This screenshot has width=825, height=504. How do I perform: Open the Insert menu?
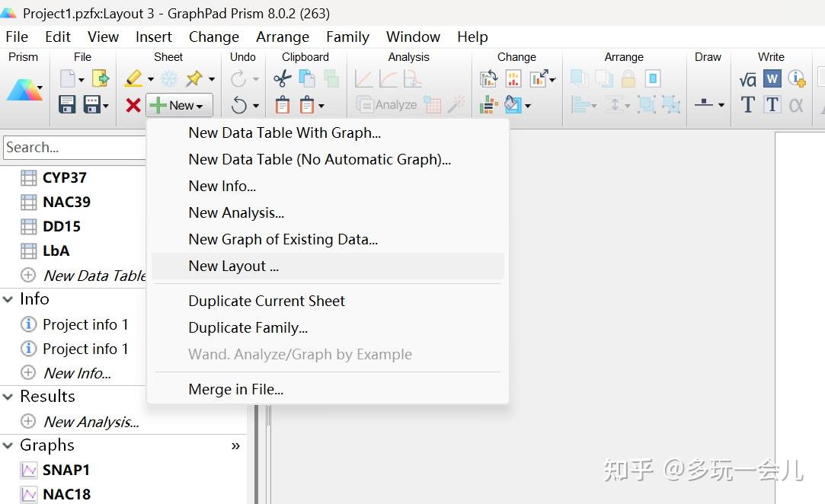point(154,37)
